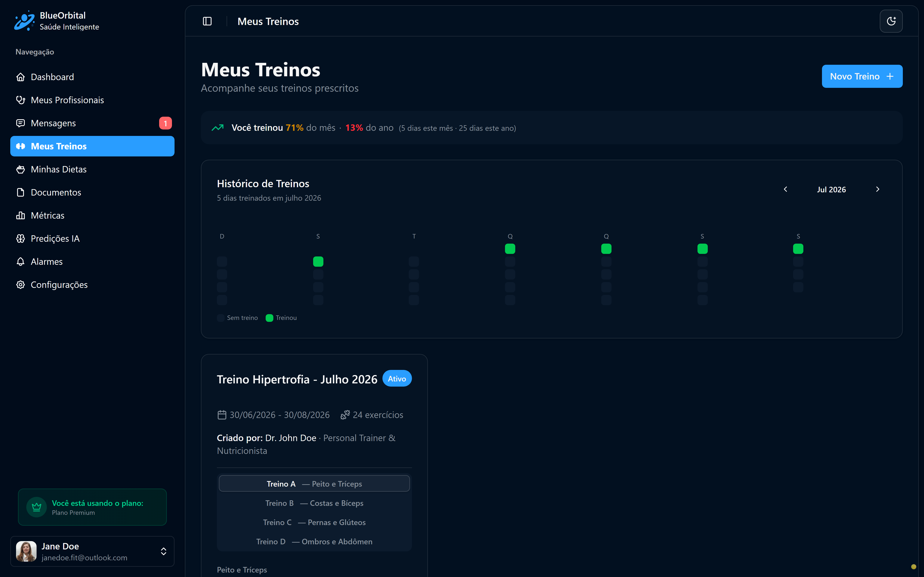Click the green trained day under Monday
The height and width of the screenshot is (577, 924).
coord(318,261)
